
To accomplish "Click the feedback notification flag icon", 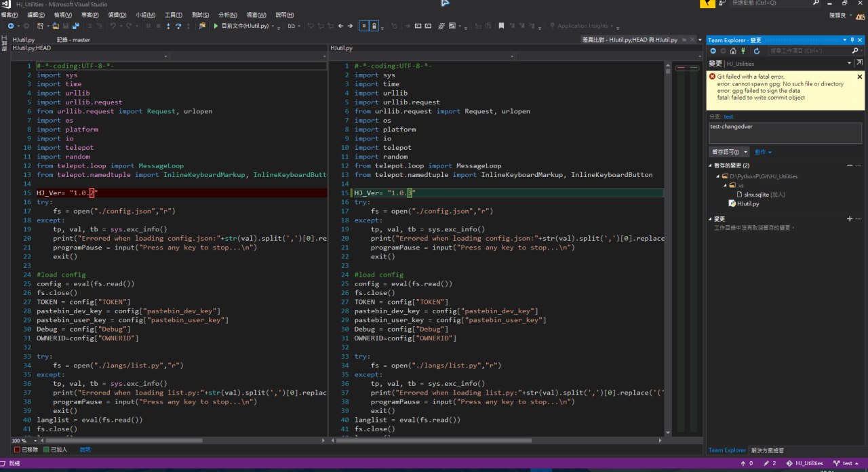I will 708,3.
